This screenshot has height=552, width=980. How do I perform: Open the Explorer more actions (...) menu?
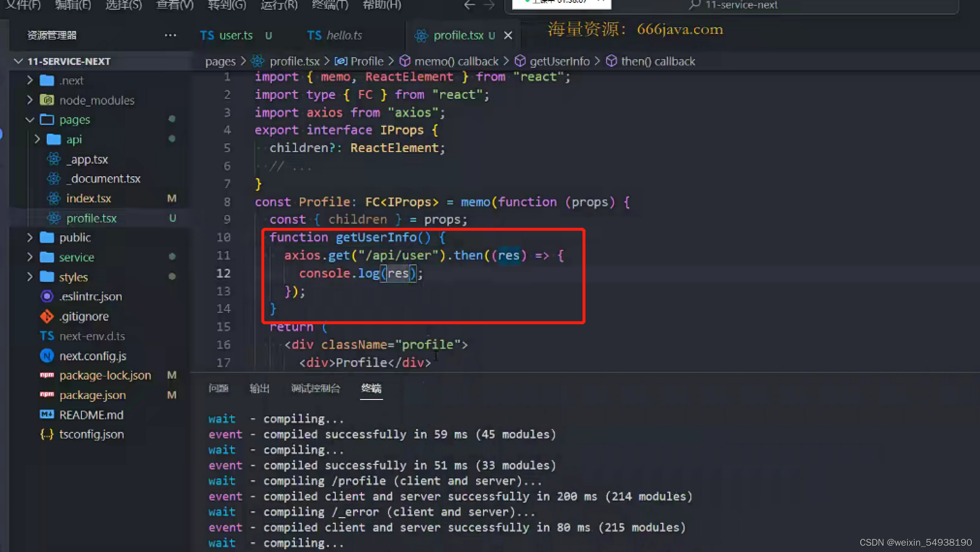click(x=170, y=35)
